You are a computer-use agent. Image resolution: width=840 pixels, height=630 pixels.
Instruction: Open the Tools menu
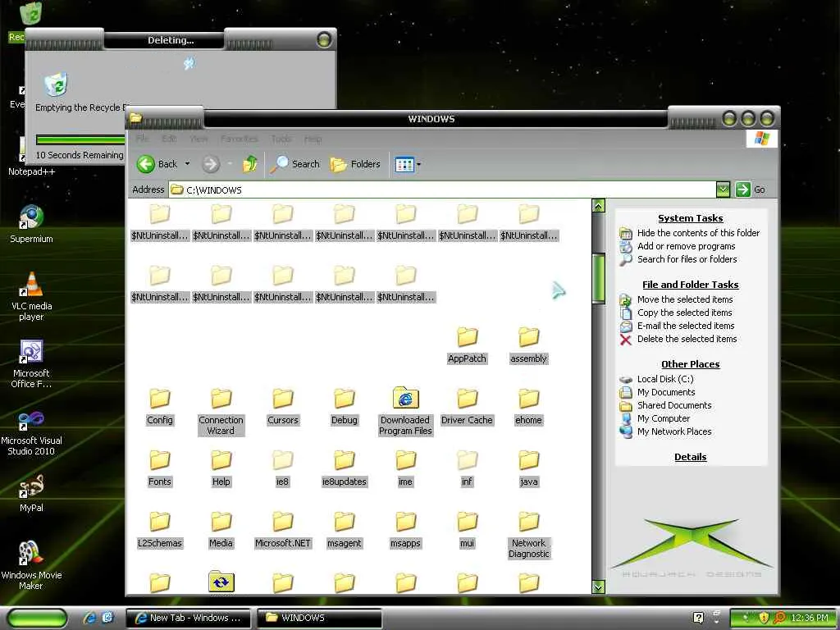(x=281, y=139)
